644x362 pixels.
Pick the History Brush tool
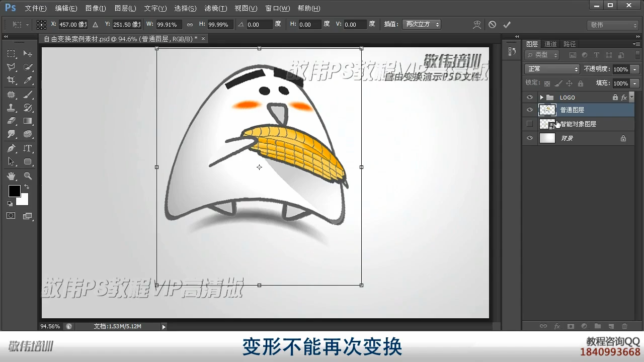[28, 108]
